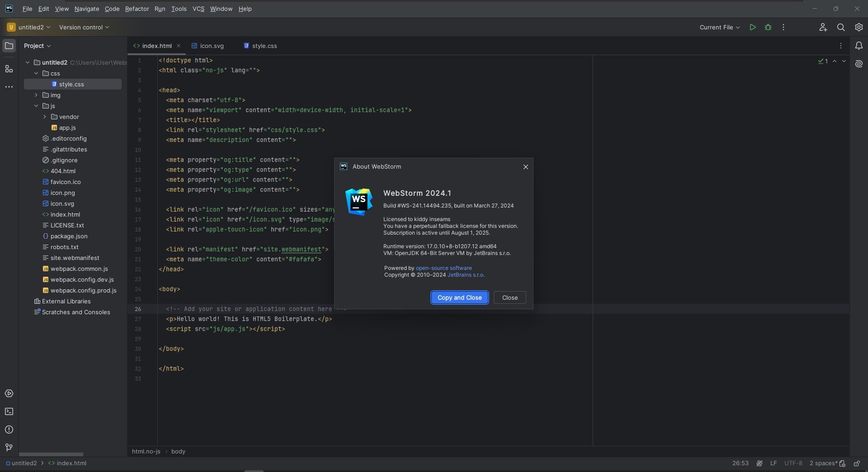Open the JetBrains s.r.o. link

[x=466, y=275]
